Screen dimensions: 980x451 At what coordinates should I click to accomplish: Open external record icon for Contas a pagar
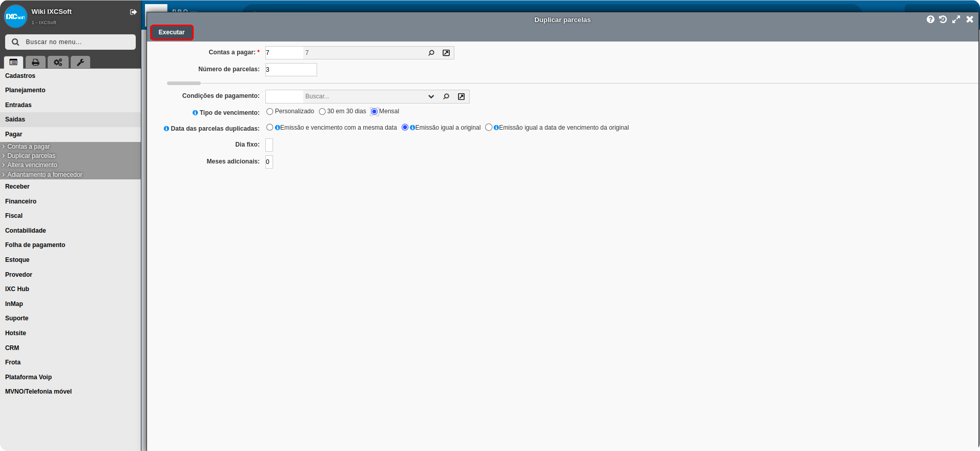tap(446, 53)
